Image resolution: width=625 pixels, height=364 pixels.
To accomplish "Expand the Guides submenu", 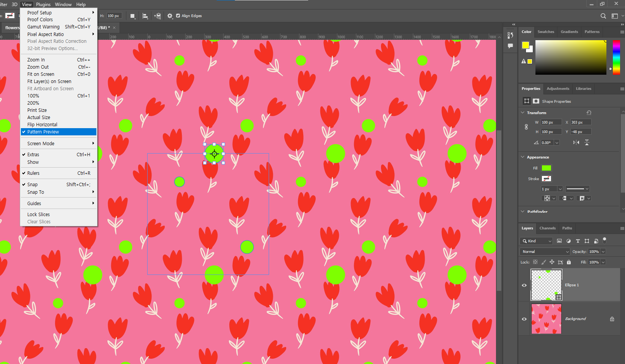I will coord(59,204).
